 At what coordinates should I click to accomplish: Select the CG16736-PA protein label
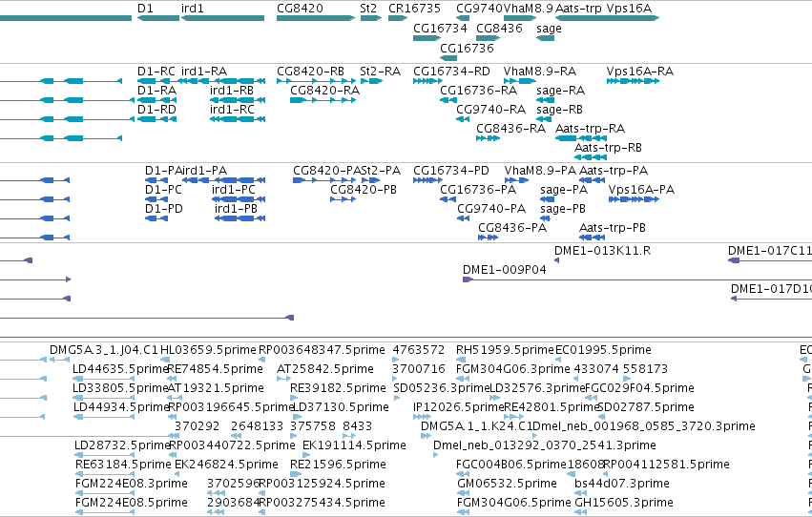(478, 190)
